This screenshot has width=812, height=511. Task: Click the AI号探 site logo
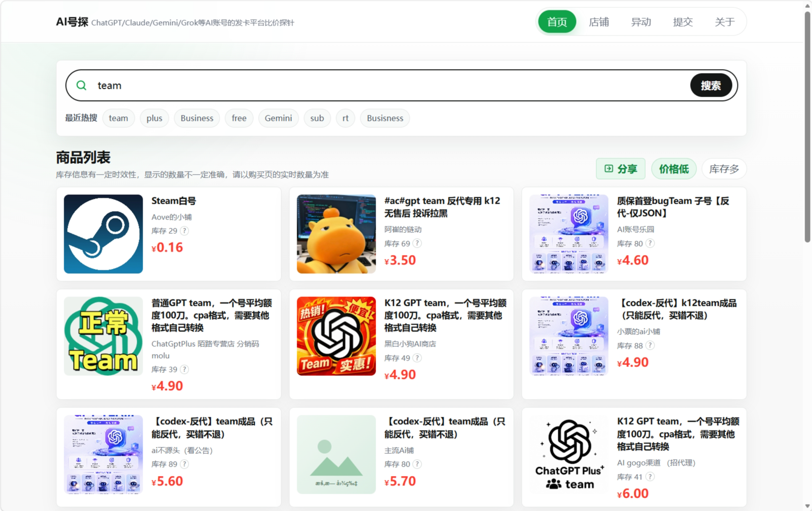pyautogui.click(x=72, y=22)
